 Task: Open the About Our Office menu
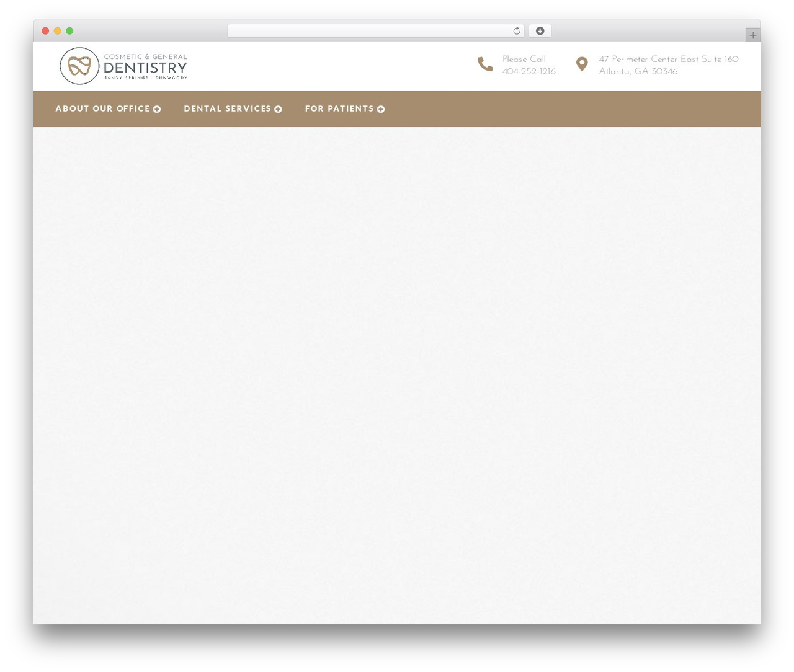point(103,108)
